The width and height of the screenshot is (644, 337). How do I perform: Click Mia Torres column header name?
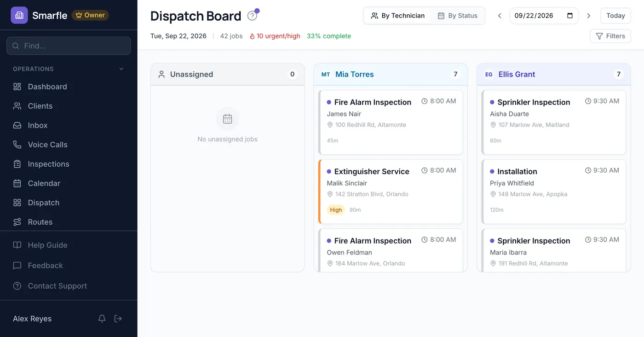(x=355, y=74)
